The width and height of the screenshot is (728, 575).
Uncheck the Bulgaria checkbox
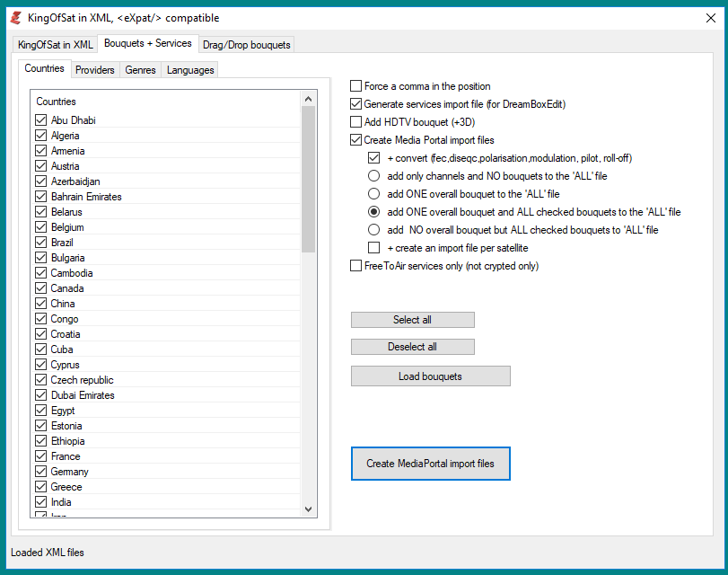[41, 258]
